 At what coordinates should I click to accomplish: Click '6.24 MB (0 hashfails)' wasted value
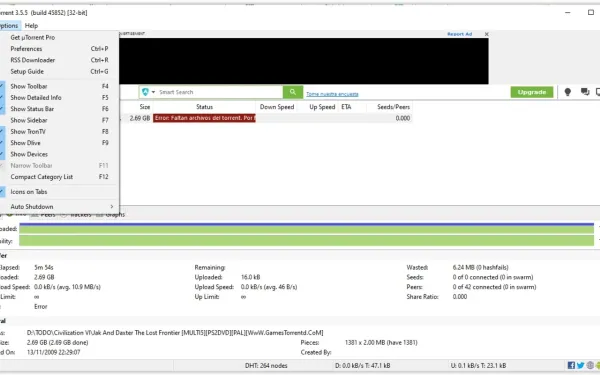480,267
